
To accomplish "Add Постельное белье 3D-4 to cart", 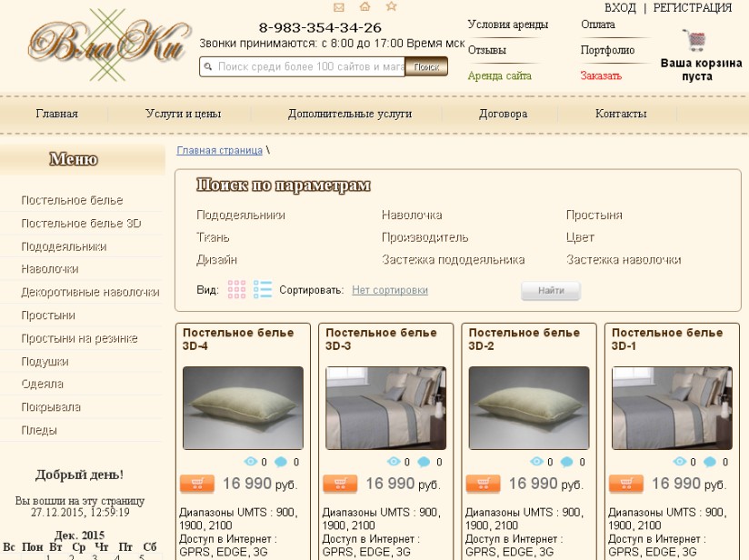I will coord(197,484).
